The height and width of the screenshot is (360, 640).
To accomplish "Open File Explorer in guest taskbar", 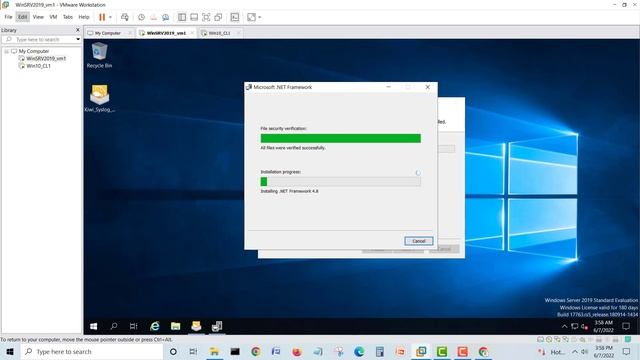I will pyautogui.click(x=176, y=326).
